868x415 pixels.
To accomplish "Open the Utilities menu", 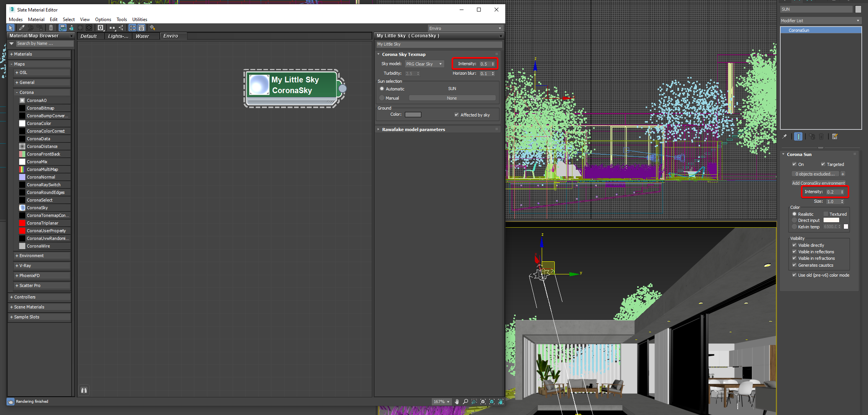I will (x=140, y=20).
